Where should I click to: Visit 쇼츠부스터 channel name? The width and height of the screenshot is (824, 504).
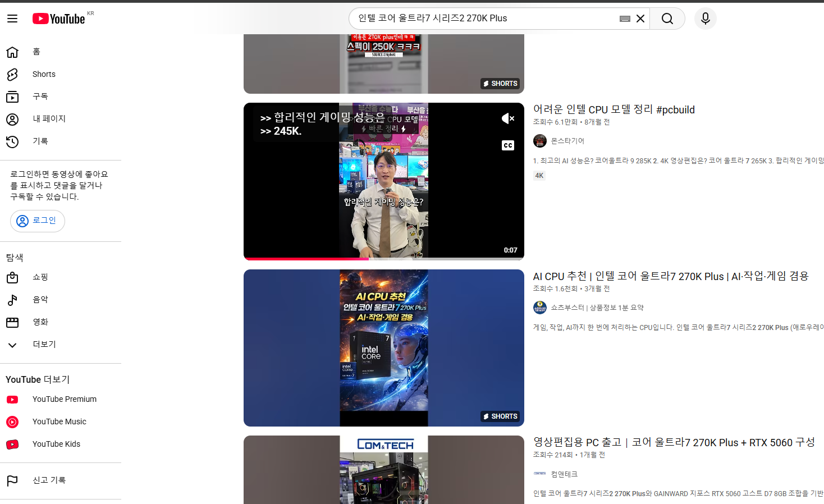click(597, 308)
